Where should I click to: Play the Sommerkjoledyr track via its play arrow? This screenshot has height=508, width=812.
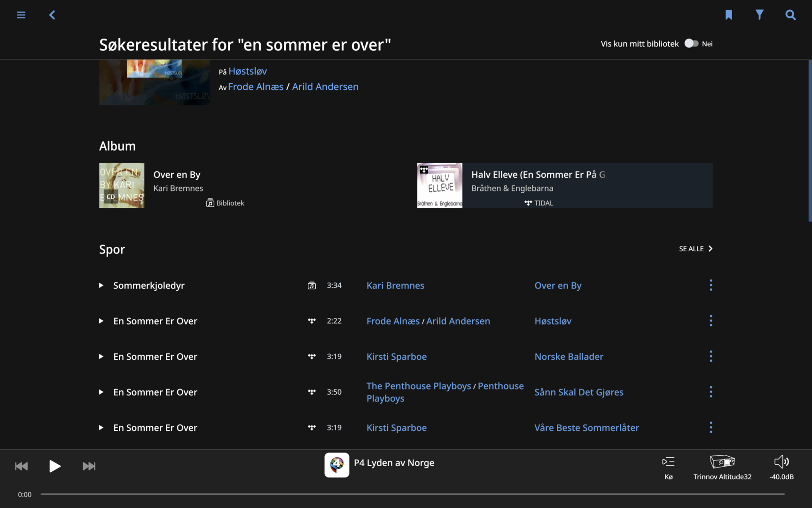pos(101,286)
